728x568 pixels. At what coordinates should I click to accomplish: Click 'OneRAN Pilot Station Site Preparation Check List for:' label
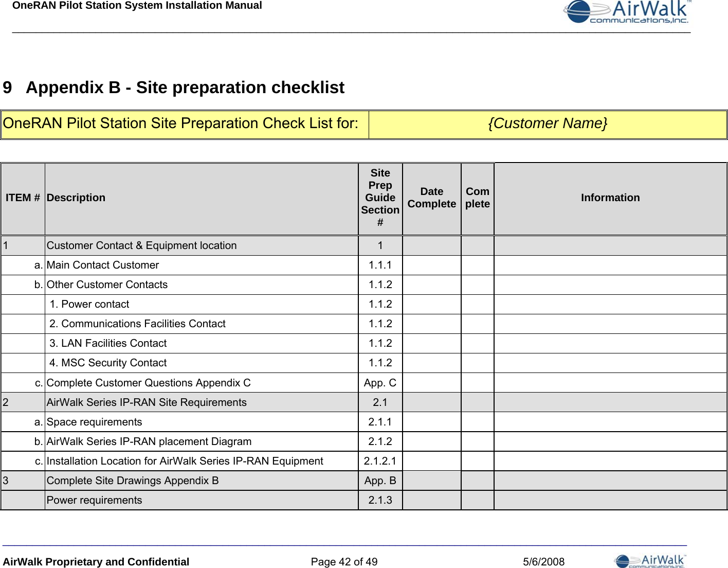click(181, 123)
